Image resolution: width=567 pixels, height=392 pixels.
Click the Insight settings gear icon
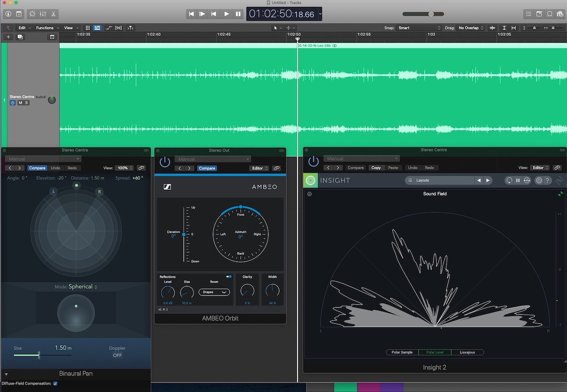point(539,180)
